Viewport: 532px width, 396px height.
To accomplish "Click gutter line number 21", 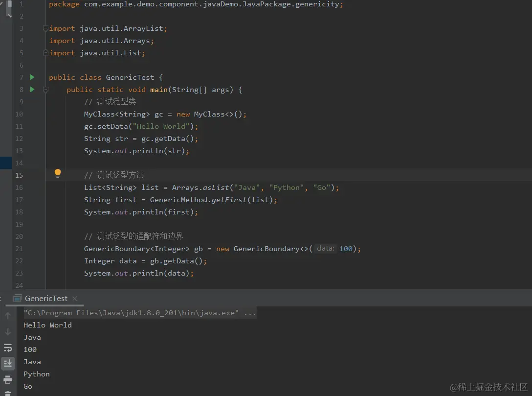I will click(x=19, y=249).
